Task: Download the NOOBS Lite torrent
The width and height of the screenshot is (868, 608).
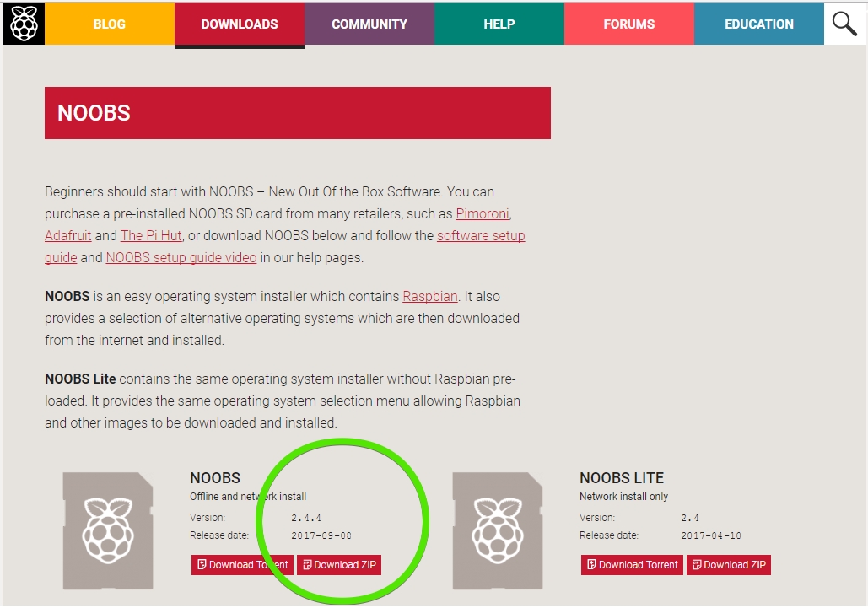Action: point(632,565)
